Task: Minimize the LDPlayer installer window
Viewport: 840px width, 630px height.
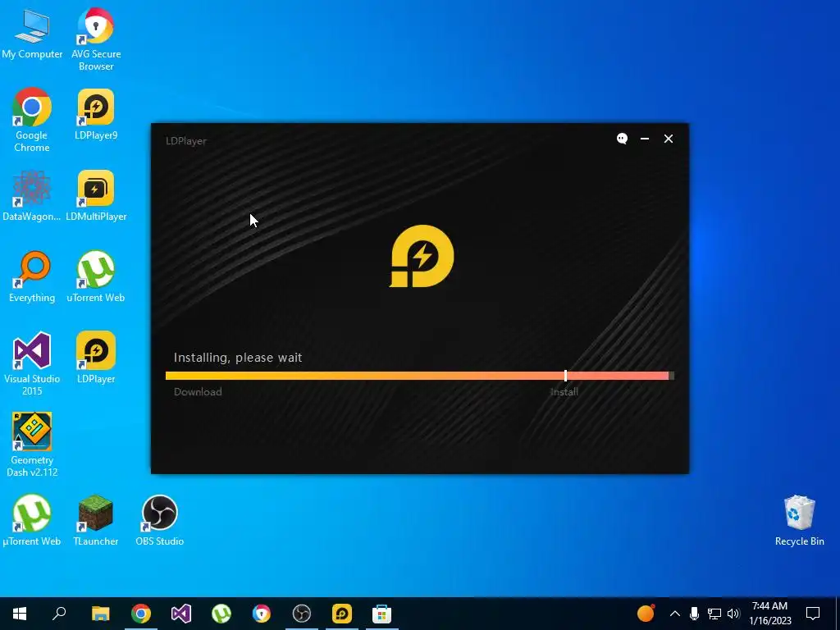Action: tap(645, 139)
